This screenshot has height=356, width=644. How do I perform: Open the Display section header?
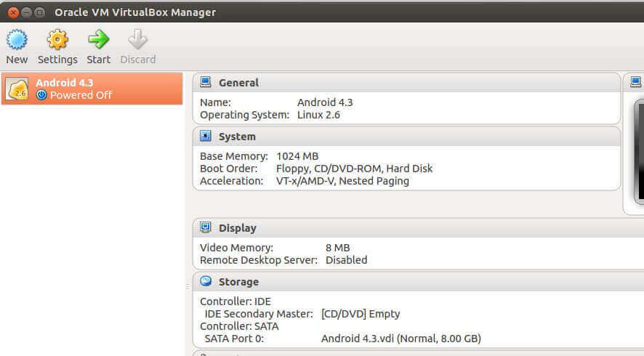pyautogui.click(x=419, y=228)
